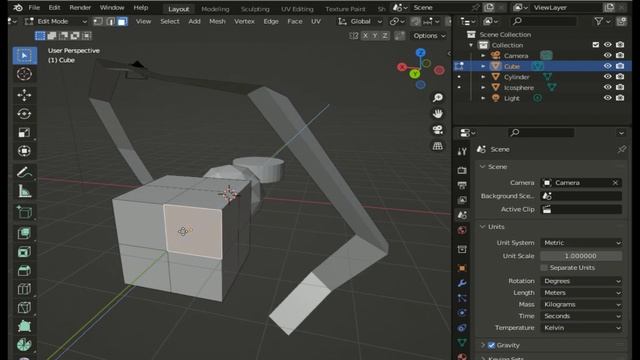Open the Face menu
Screen dimensions: 640x360
click(294, 21)
